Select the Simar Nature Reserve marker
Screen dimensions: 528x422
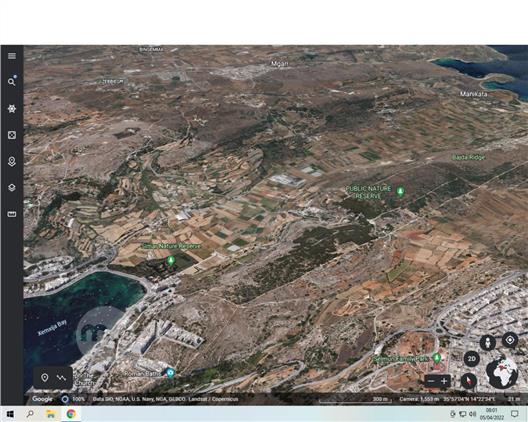(171, 261)
